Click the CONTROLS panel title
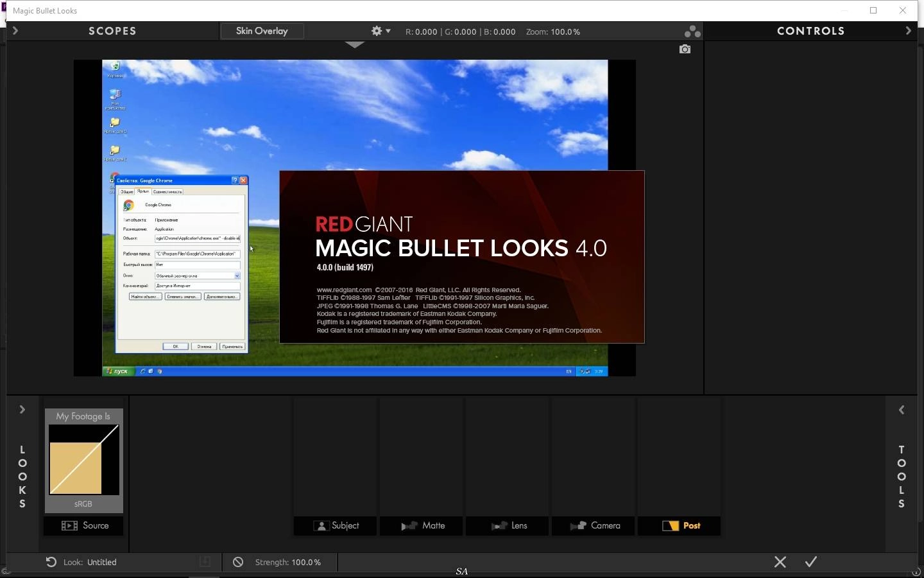 click(x=811, y=31)
